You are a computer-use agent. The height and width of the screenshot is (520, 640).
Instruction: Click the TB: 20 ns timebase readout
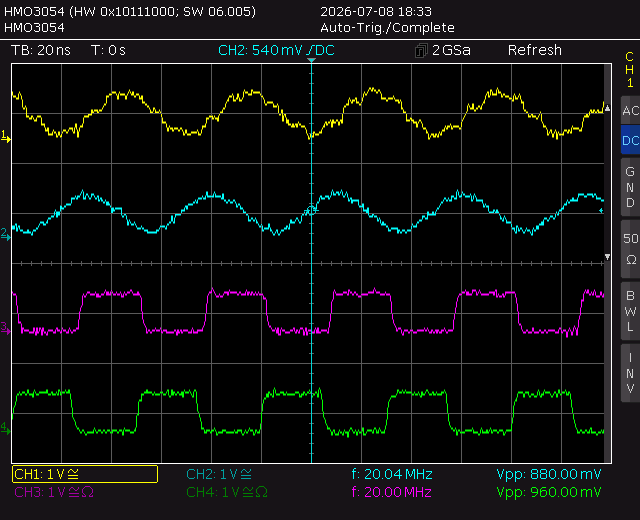(x=41, y=50)
